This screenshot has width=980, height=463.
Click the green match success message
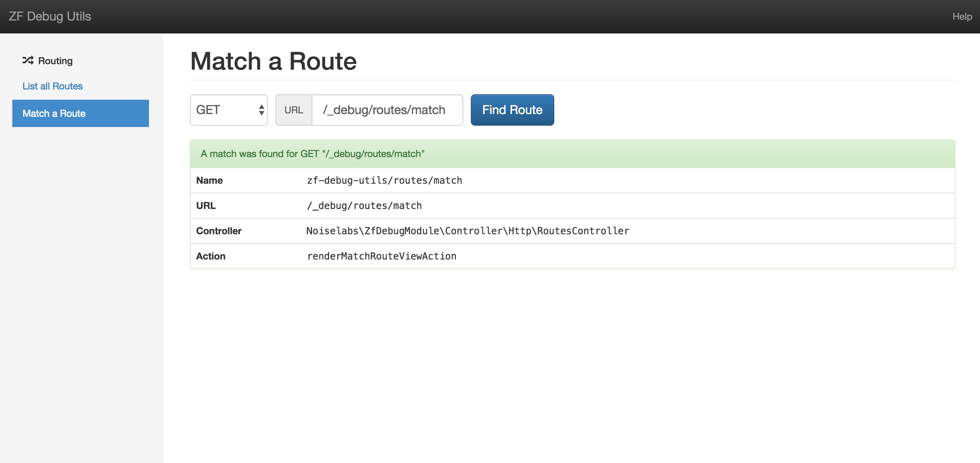pos(313,154)
